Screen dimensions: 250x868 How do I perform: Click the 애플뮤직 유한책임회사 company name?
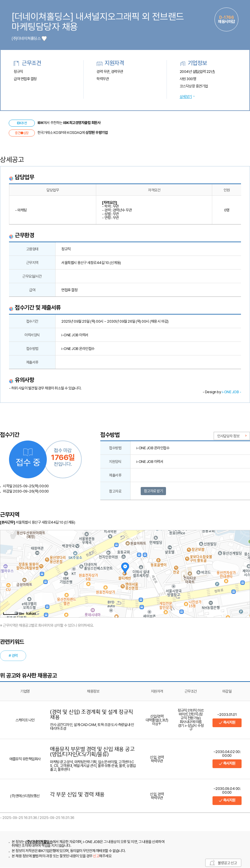click(x=25, y=759)
